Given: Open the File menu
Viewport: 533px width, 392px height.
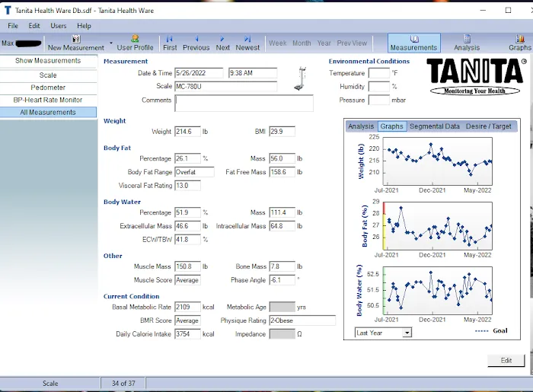Looking at the screenshot, I should [x=13, y=26].
